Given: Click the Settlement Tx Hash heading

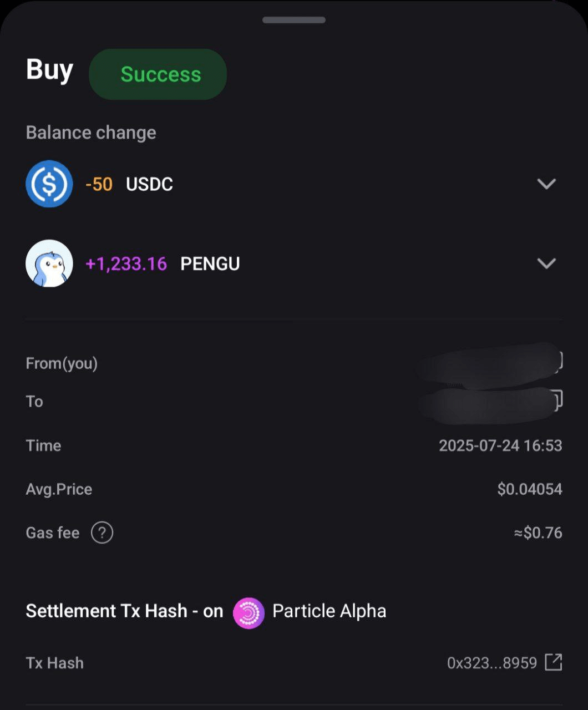Looking at the screenshot, I should point(124,611).
